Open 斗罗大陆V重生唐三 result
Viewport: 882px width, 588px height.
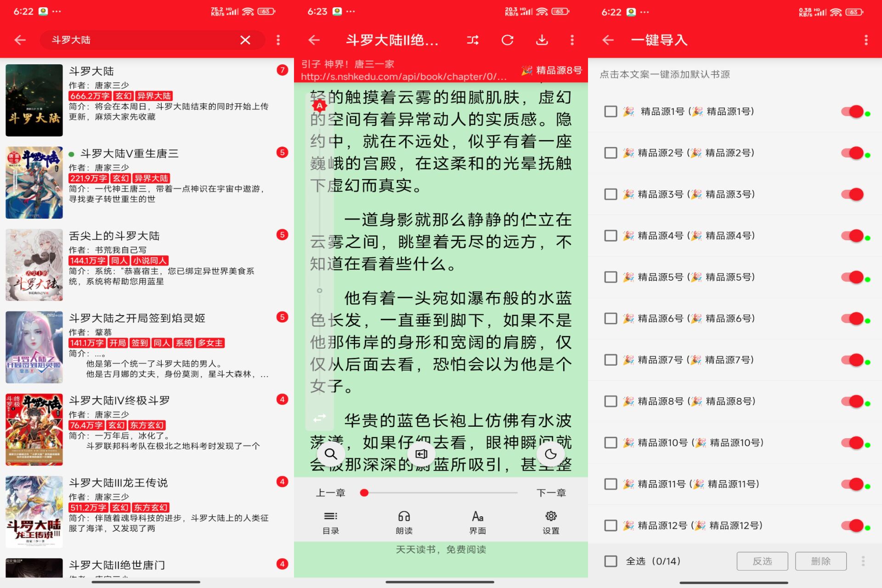tap(147, 182)
